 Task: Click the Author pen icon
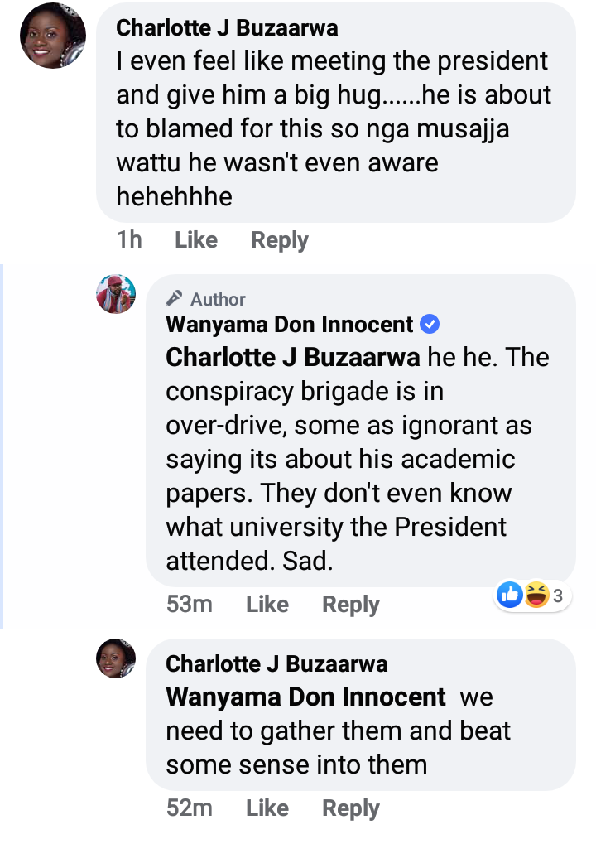[x=174, y=298]
